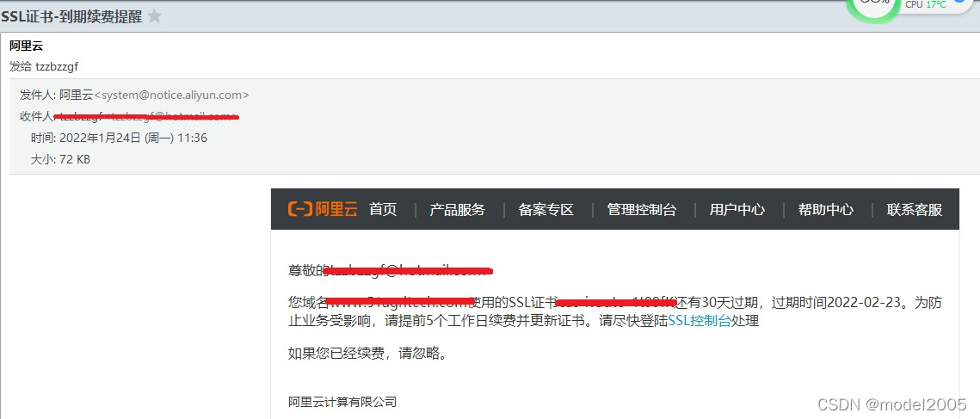Image resolution: width=980 pixels, height=419 pixels.
Task: Click the 大小 72 KB size line
Action: 60,159
